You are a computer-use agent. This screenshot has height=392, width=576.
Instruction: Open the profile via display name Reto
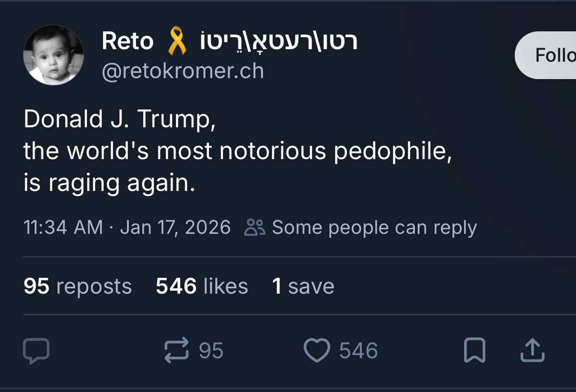pos(127,41)
